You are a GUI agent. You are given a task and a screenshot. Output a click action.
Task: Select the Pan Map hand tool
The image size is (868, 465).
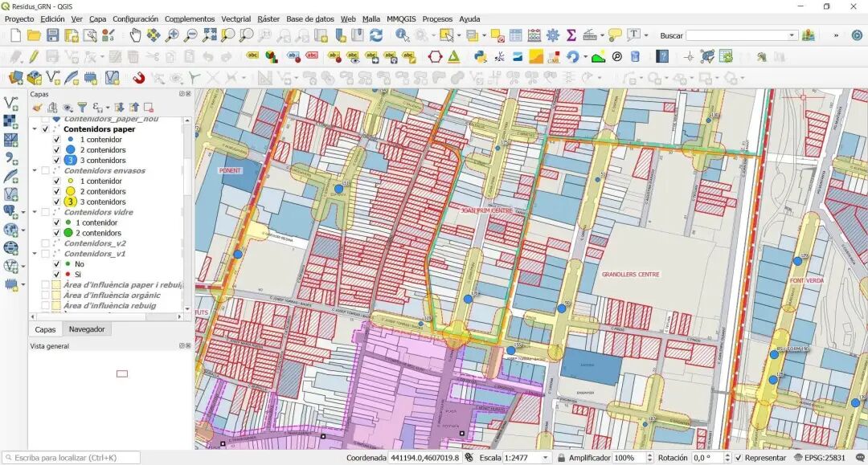(x=135, y=35)
